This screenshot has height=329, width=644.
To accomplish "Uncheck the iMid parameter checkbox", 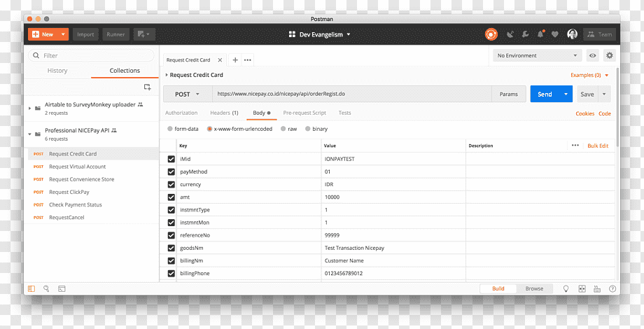I will [171, 159].
